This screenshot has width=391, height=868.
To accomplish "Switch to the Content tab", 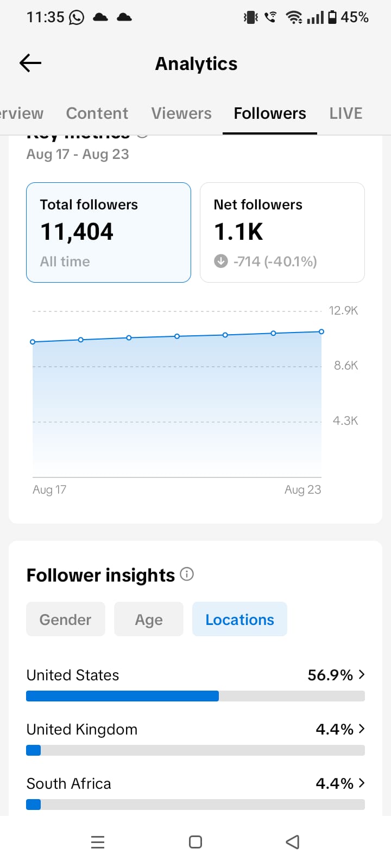I will (97, 113).
